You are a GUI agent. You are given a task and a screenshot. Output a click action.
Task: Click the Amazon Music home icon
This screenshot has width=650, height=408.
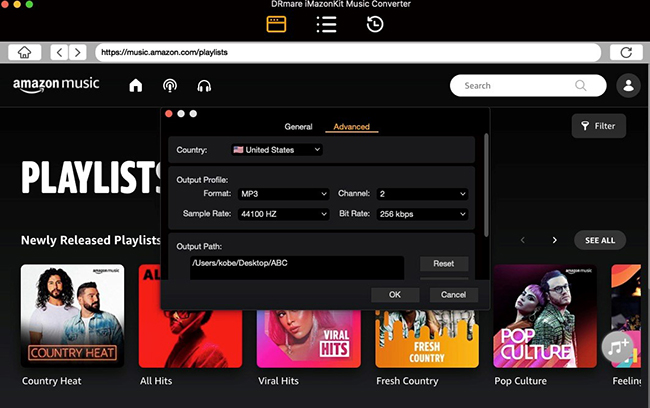(136, 86)
